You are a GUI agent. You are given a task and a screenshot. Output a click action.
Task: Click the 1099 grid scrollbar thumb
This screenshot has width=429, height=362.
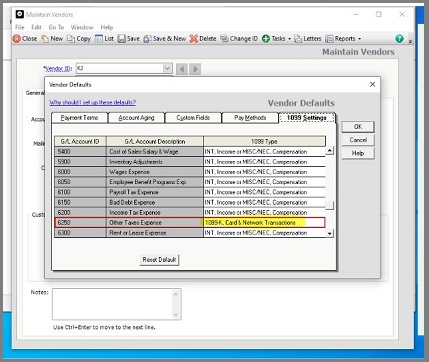329,205
